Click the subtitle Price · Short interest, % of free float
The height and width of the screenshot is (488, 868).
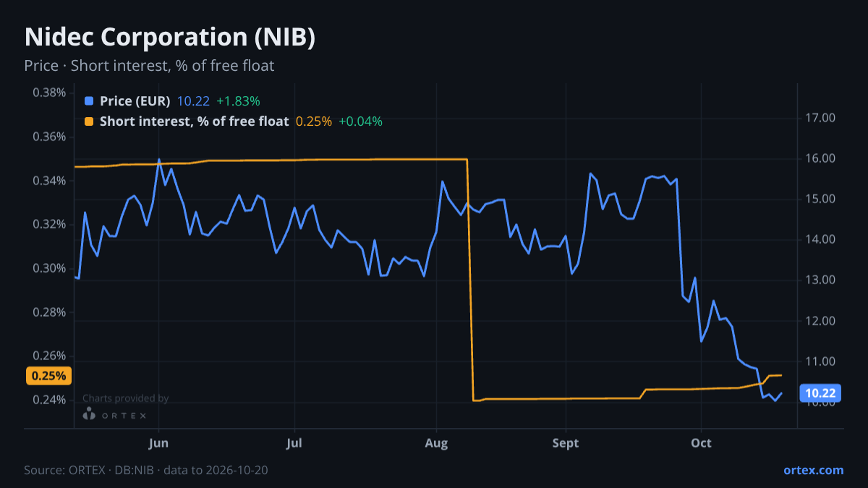point(149,66)
